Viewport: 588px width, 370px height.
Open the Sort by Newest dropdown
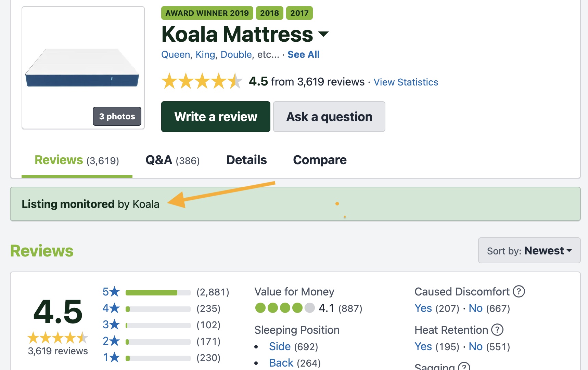[x=529, y=250]
